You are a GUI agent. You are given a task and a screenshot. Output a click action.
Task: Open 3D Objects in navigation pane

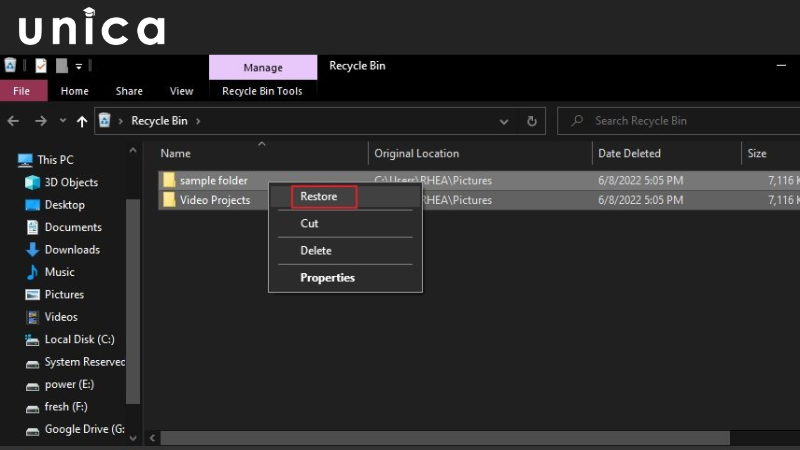coord(70,182)
